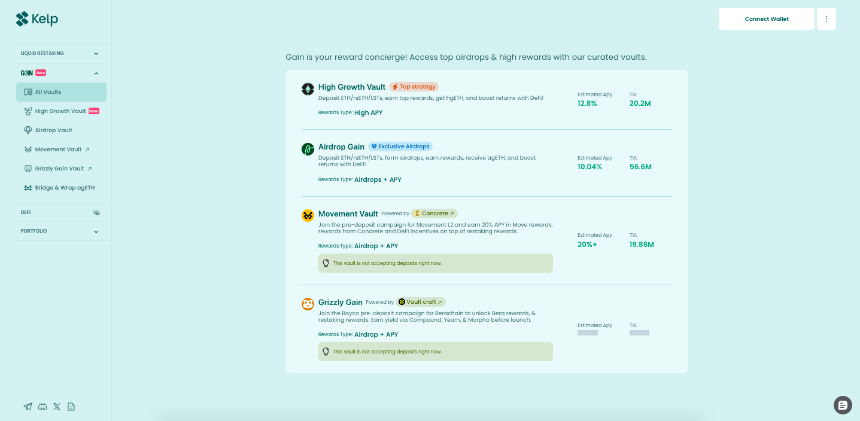The image size is (860, 421).
Task: Click the Grizzly Gain bear icon
Action: point(308,304)
